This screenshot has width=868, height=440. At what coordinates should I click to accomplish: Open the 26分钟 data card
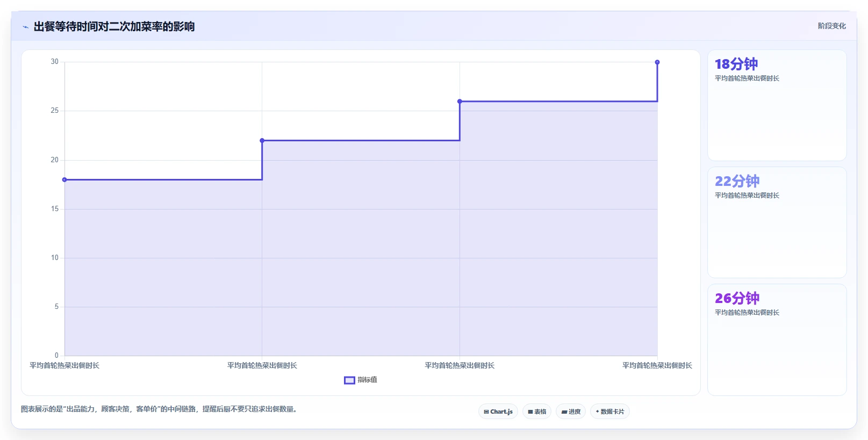pyautogui.click(x=777, y=340)
